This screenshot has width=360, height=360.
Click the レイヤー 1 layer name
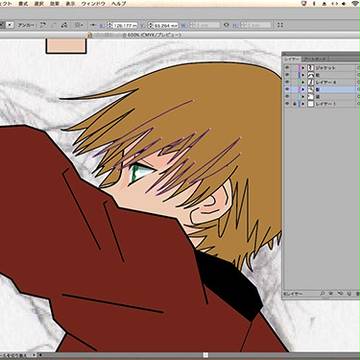[326, 104]
